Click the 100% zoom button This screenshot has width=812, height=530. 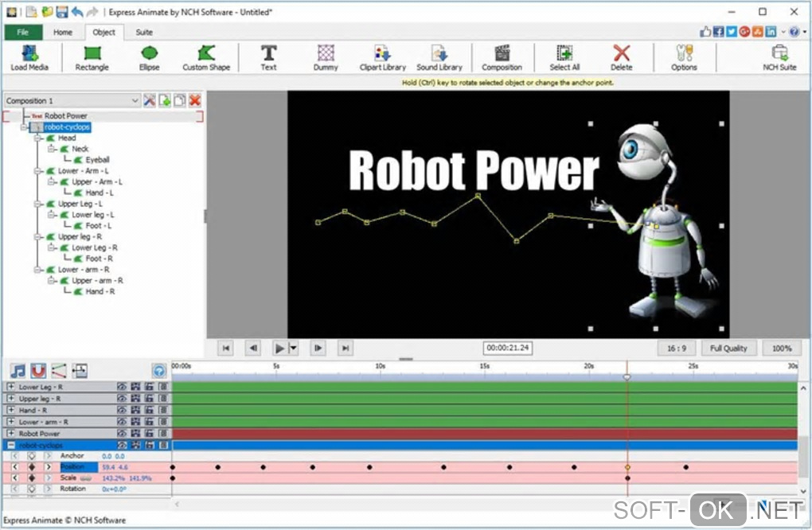click(782, 349)
